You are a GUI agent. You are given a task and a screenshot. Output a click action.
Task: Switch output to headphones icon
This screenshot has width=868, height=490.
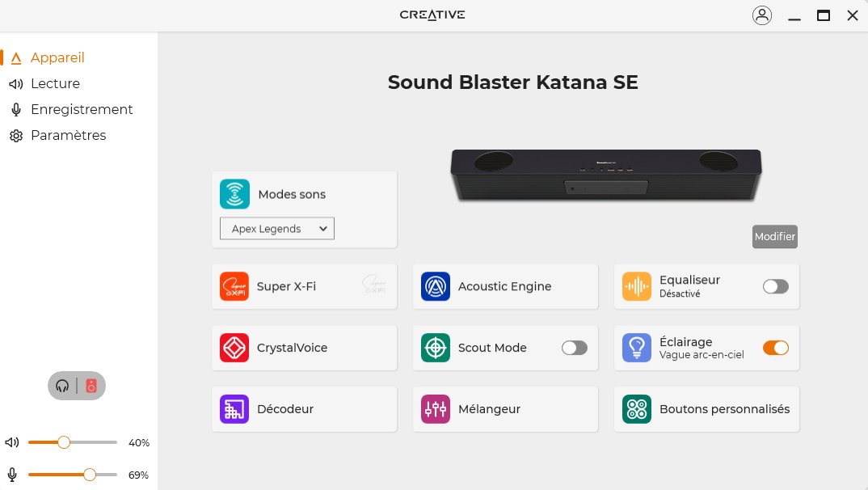click(x=63, y=387)
